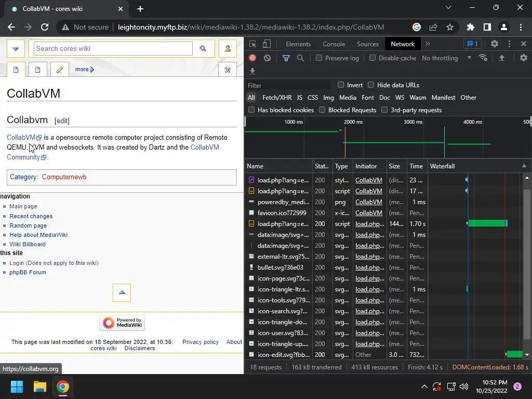Share this page icon in address bar

click(433, 27)
